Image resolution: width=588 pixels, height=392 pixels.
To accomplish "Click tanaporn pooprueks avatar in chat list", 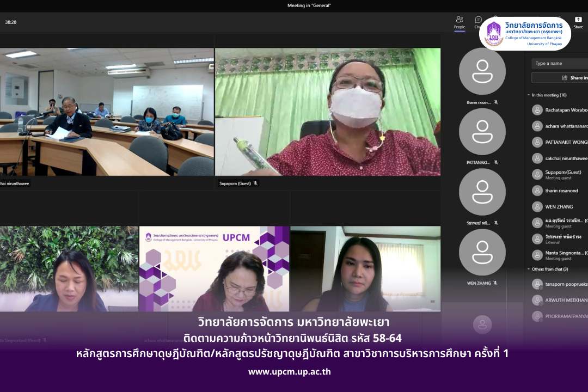I will point(537,284).
